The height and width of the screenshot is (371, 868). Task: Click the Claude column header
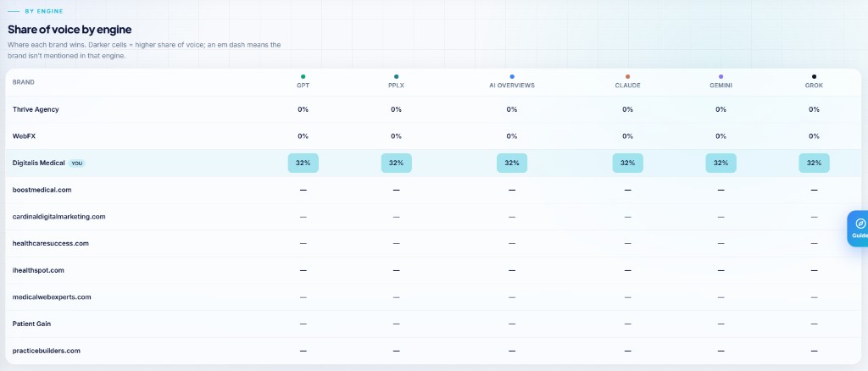628,86
